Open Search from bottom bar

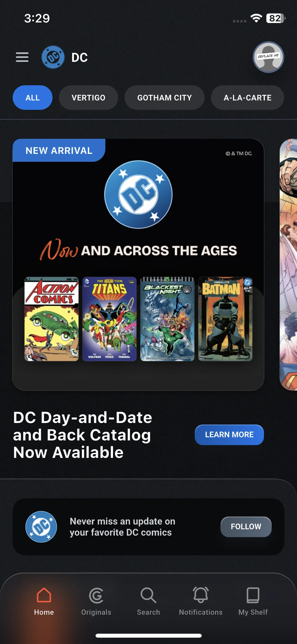(x=148, y=595)
